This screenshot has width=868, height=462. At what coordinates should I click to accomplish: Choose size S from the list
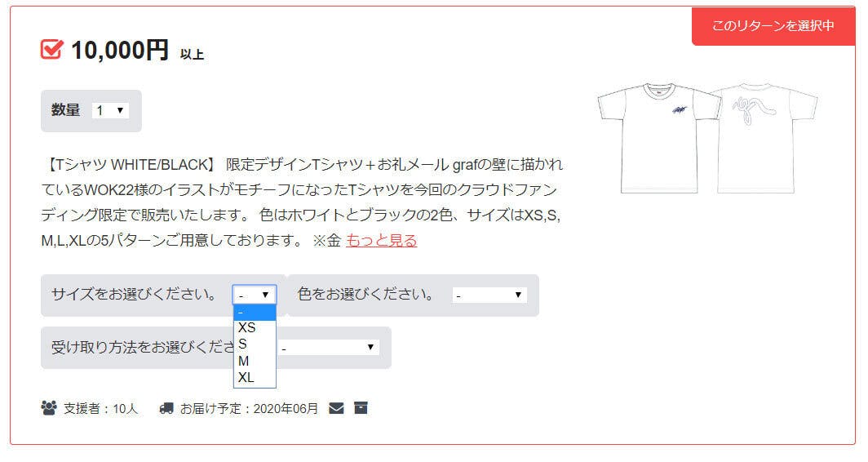click(243, 344)
